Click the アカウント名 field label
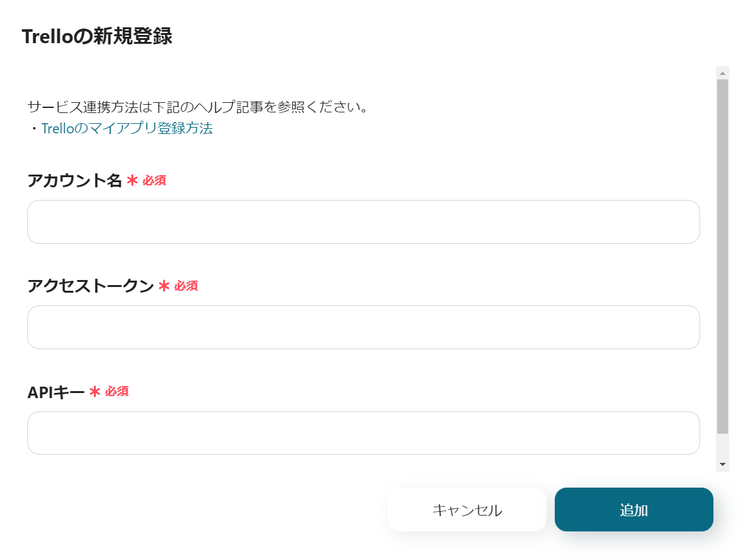Image resolution: width=742 pixels, height=560 pixels. coord(74,181)
